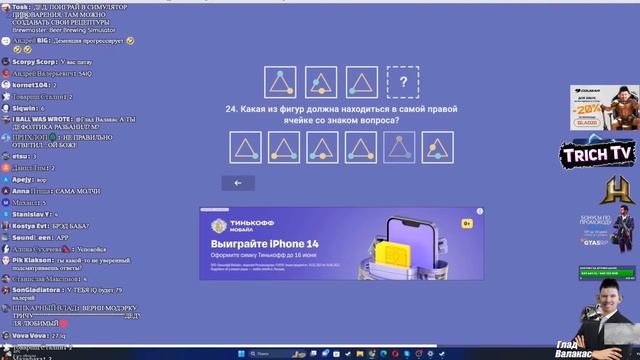Click the green donation goal progress bar
This screenshot has width=640, height=360.
tap(607, 273)
